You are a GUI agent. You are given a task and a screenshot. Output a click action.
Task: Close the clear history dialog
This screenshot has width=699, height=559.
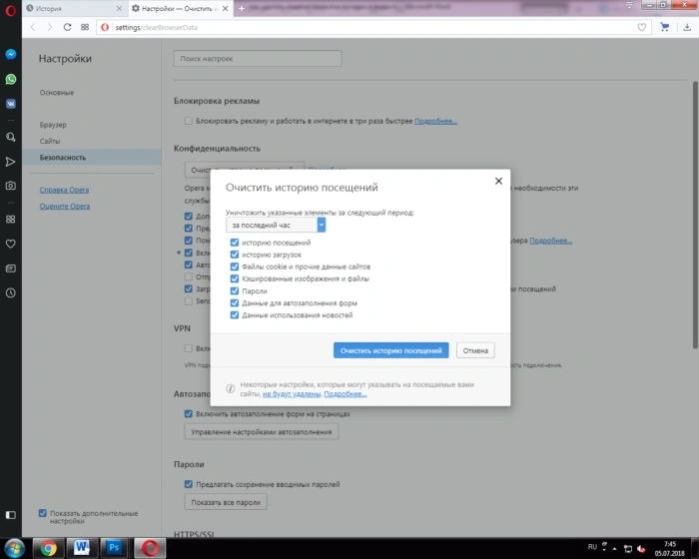point(498,181)
